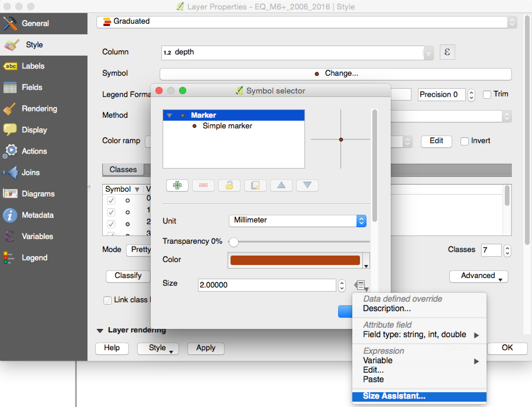Lock symbol layer color padlock icon
Viewport: 532px width, 407px height.
(229, 185)
